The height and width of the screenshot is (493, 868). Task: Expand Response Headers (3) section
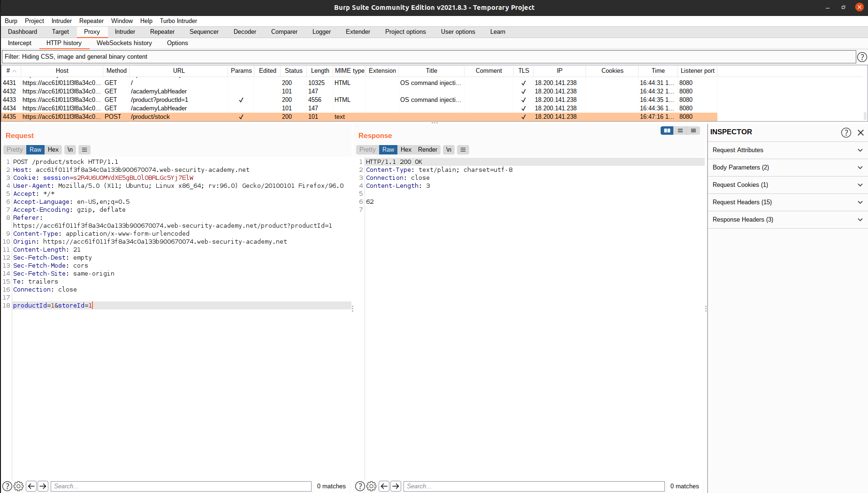(788, 220)
